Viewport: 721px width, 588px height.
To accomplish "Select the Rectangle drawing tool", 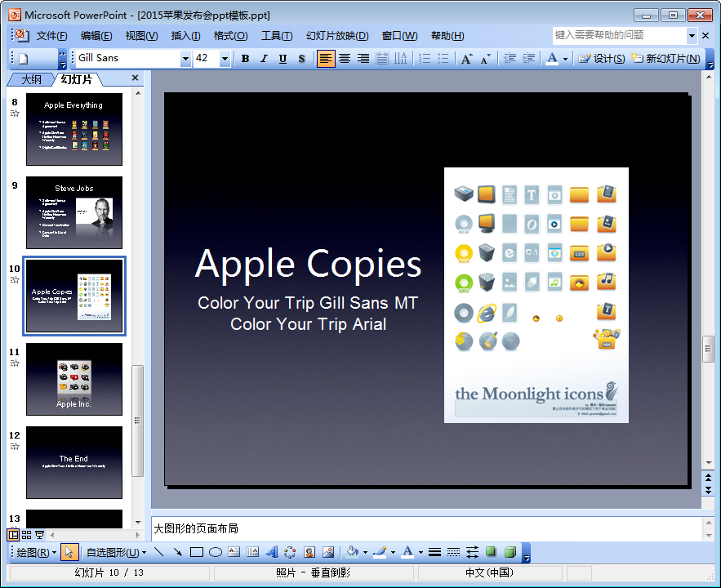I will tap(196, 552).
